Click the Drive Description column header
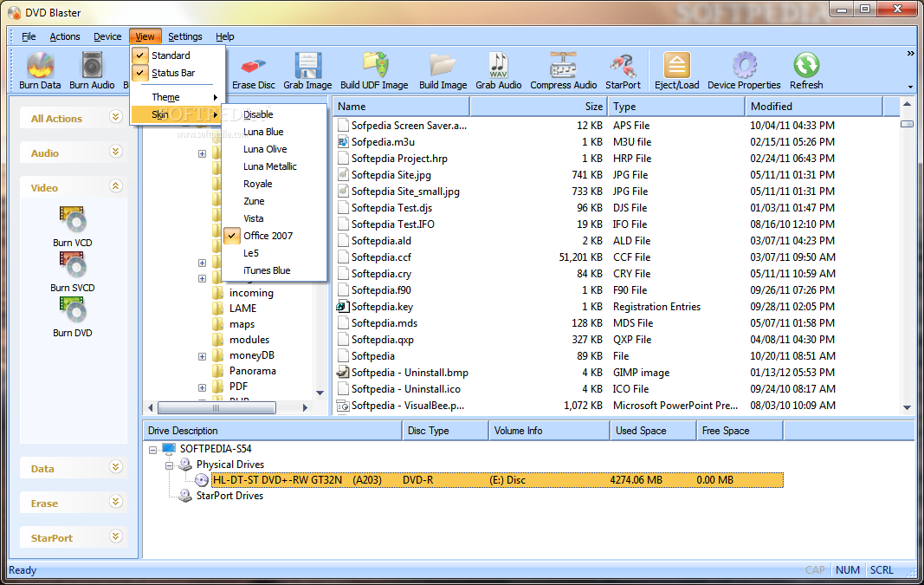The image size is (924, 585). (x=273, y=431)
